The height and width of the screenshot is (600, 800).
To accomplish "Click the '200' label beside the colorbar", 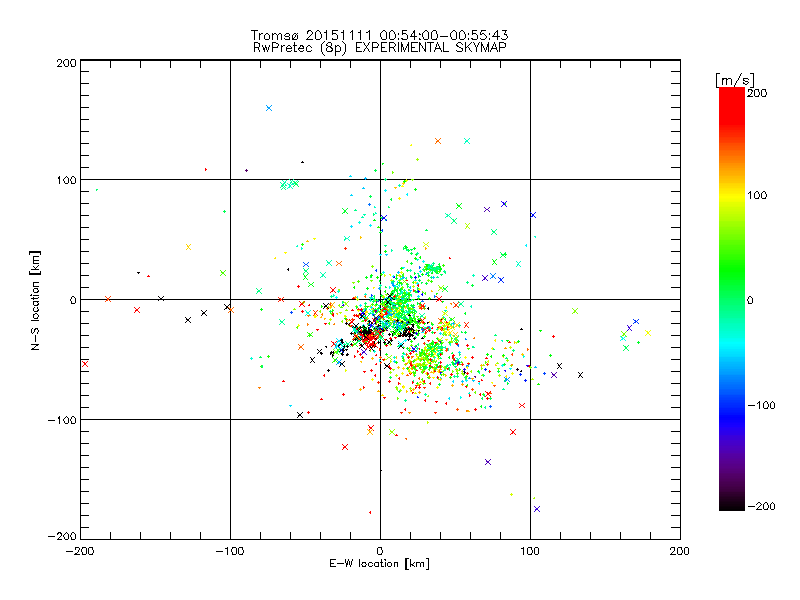I will click(x=757, y=93).
